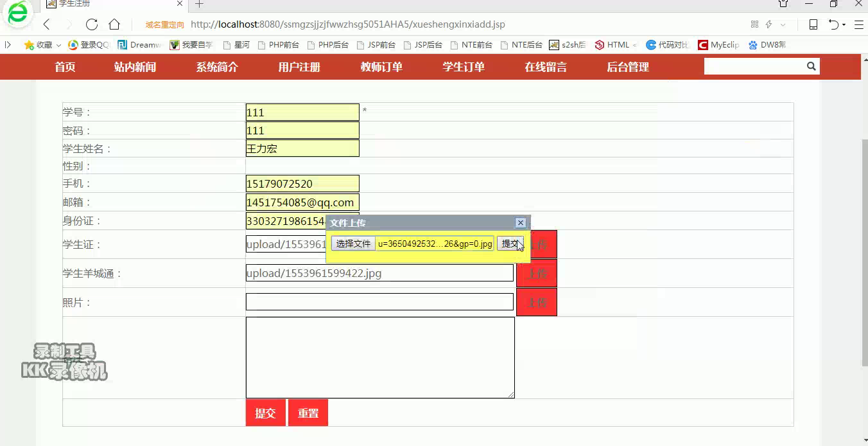Expand the address bar dropdown chevron
Viewport: 868px width, 446px height.
[x=783, y=24]
